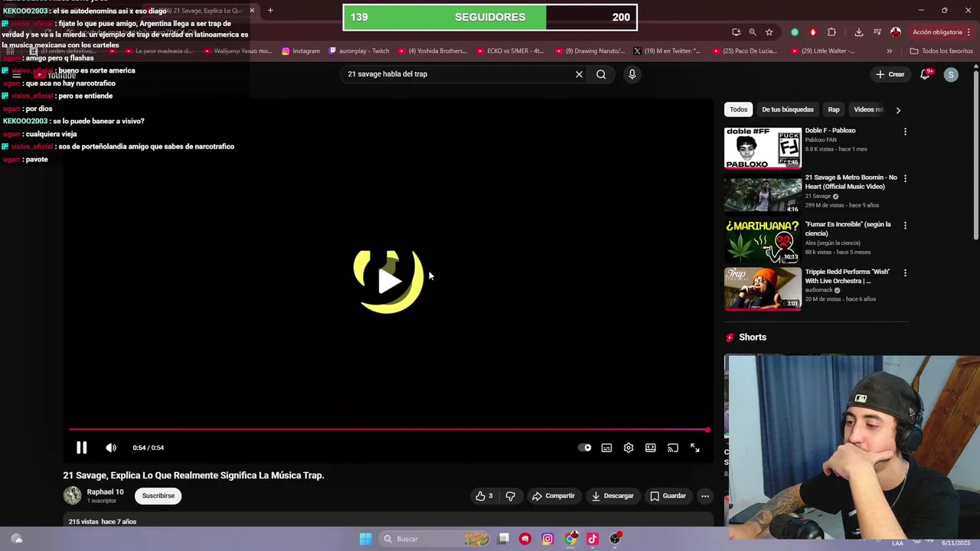Viewport: 980px width, 551px height.
Task: Open the Chrome extensions puzzle icon
Action: [831, 32]
